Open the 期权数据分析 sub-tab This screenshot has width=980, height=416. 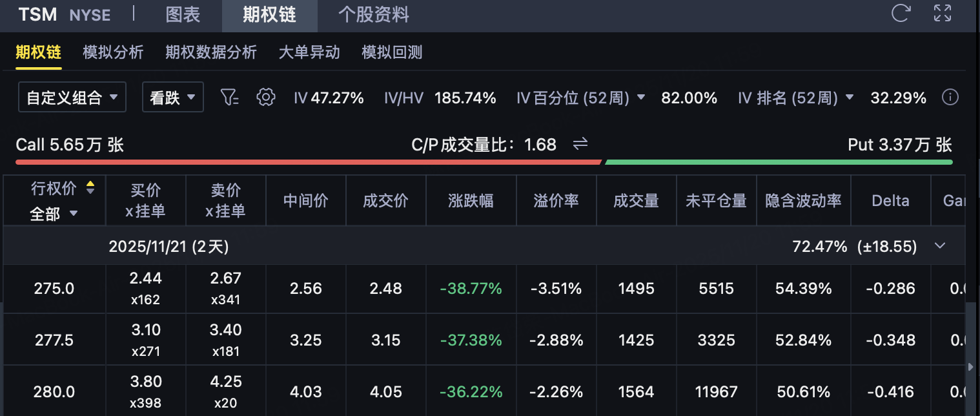point(211,52)
